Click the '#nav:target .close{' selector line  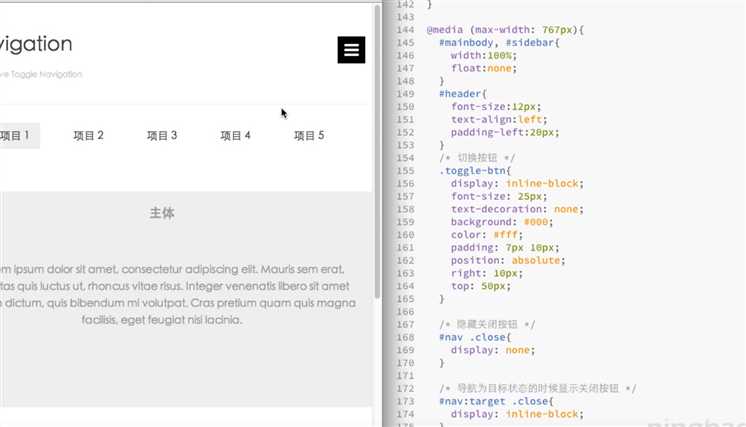pyautogui.click(x=496, y=402)
